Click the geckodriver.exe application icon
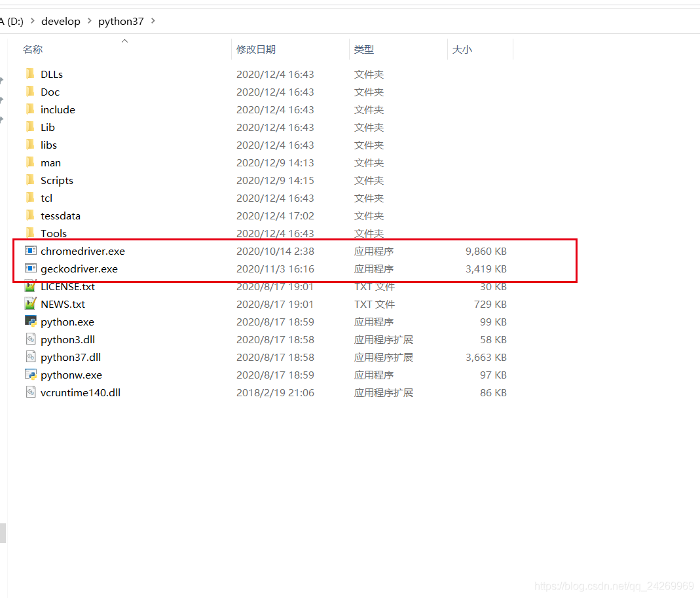Screen dimensions: 700x598 click(x=31, y=269)
